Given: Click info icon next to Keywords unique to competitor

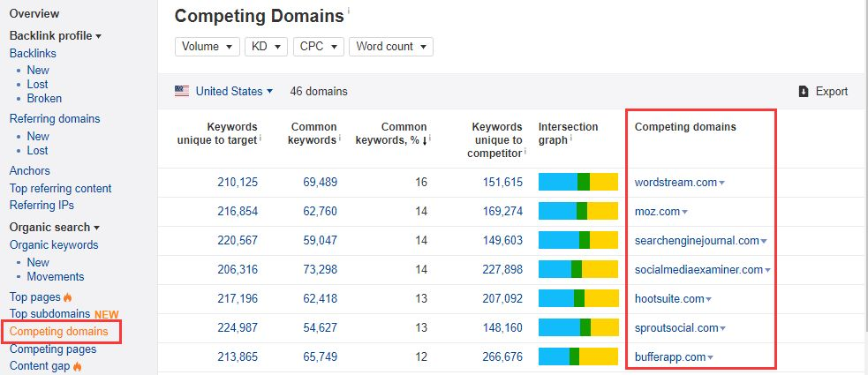Looking at the screenshot, I should point(525,150).
